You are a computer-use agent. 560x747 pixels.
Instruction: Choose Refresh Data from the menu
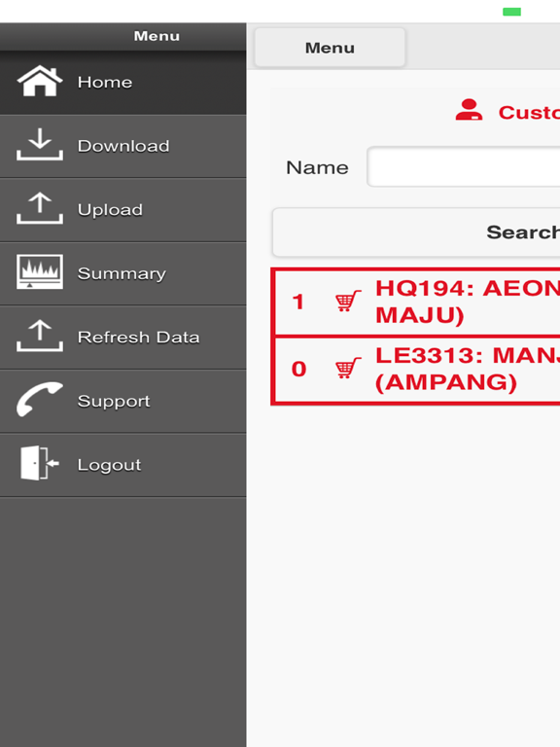(122, 338)
